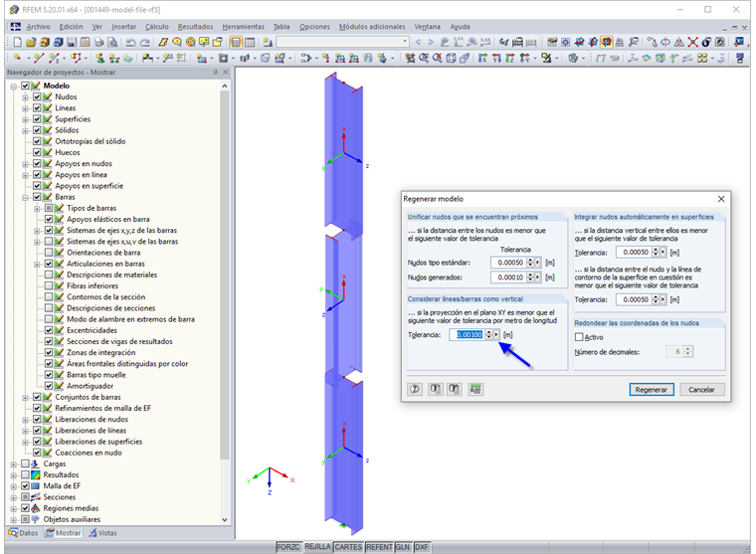Enable Orientaciones de barra checkbox
The width and height of the screenshot is (756, 554).
click(x=49, y=253)
